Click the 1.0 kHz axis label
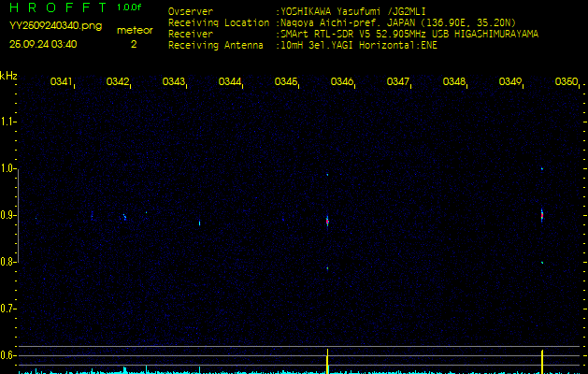Image resolution: width=588 pixels, height=374 pixels. click(x=7, y=168)
